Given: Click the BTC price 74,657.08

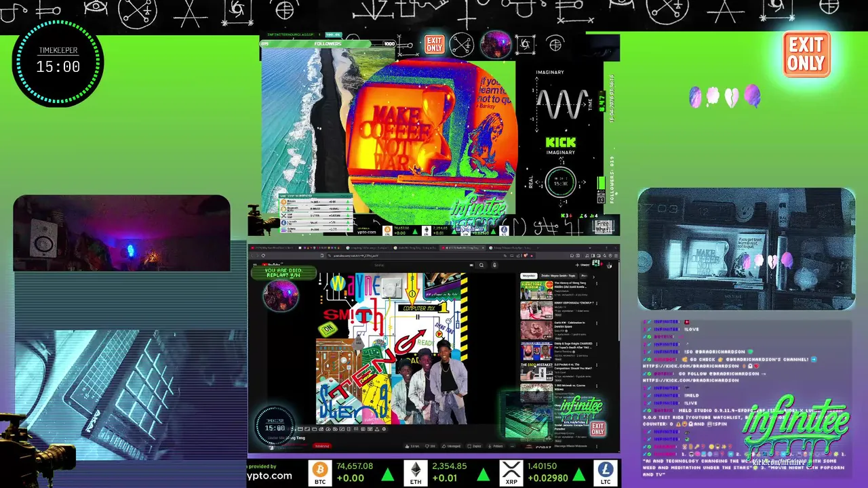Looking at the screenshot, I should [355, 466].
